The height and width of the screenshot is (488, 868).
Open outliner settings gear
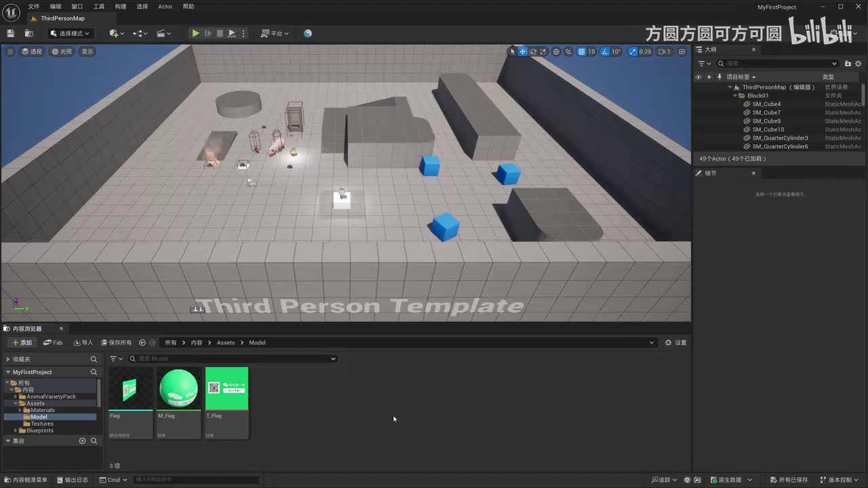(x=858, y=64)
